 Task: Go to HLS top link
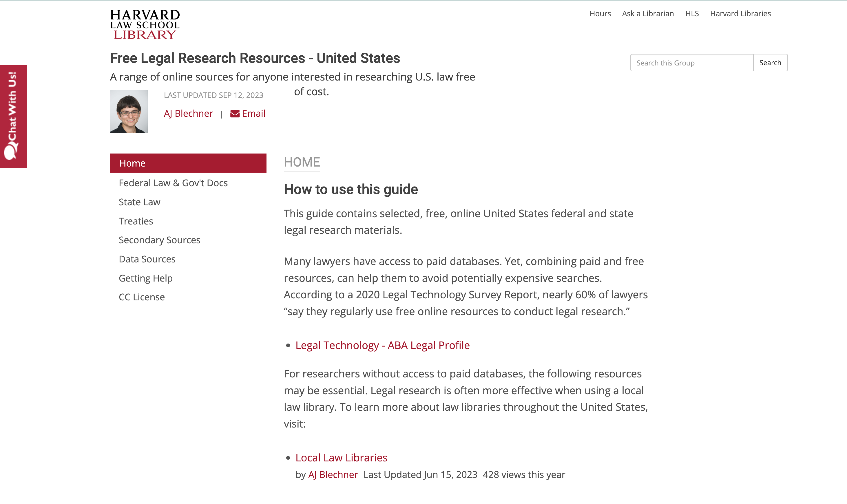click(x=692, y=14)
